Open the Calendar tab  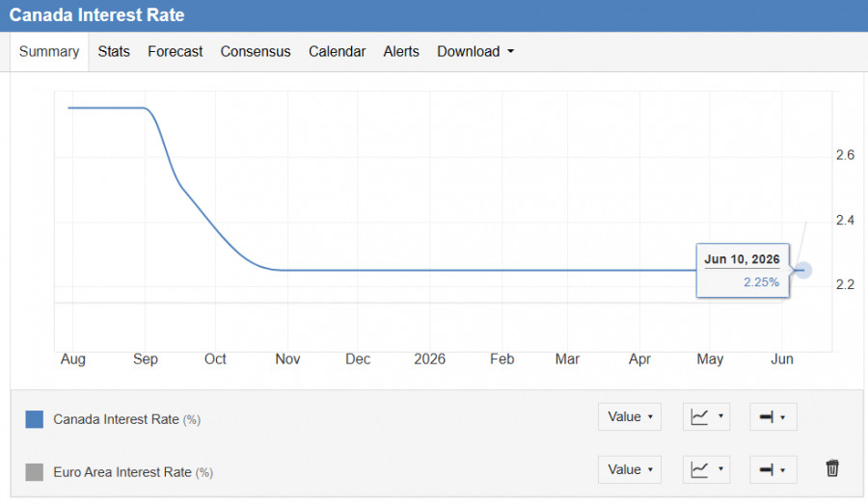pyautogui.click(x=338, y=51)
